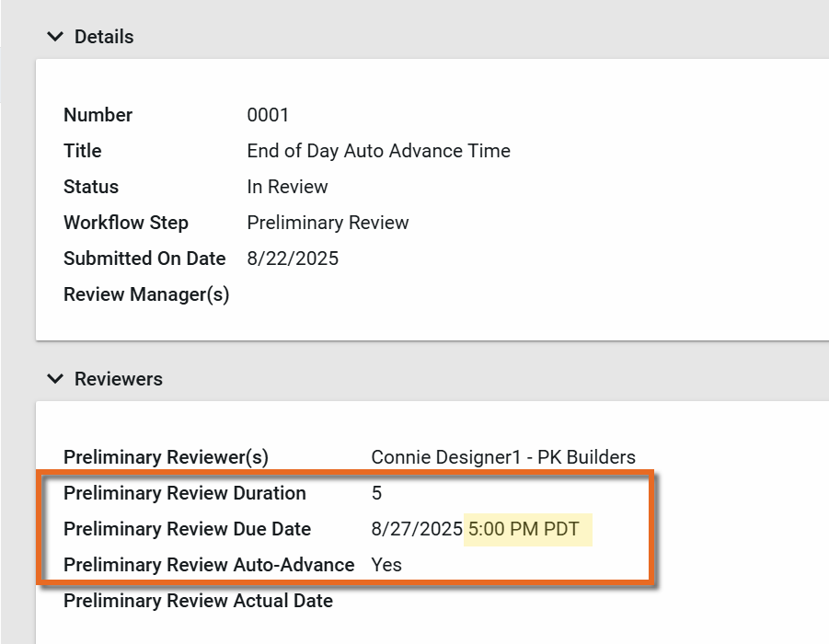Click the Details section header text
Viewport: 829px width, 644px height.
[104, 37]
